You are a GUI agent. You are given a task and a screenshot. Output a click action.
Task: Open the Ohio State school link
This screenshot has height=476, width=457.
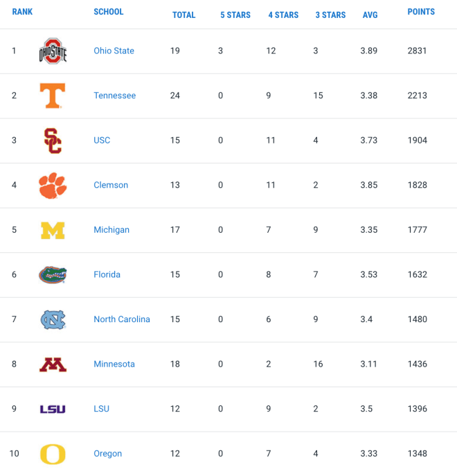pos(114,51)
